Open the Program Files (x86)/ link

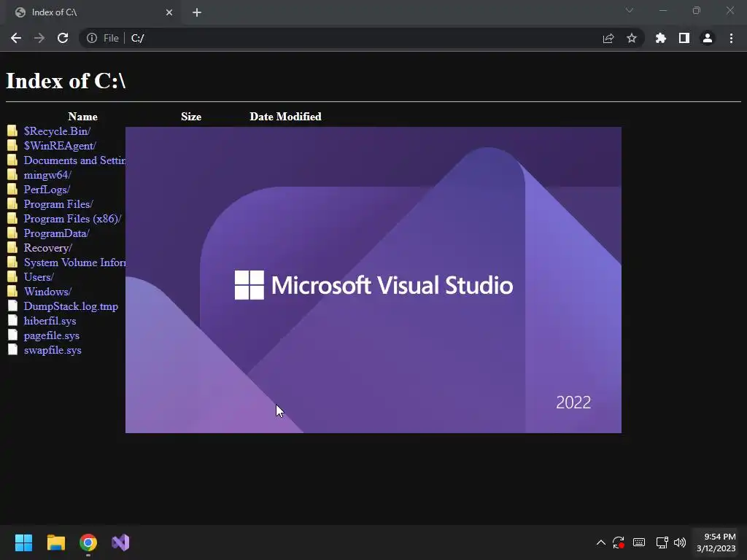pyautogui.click(x=72, y=219)
